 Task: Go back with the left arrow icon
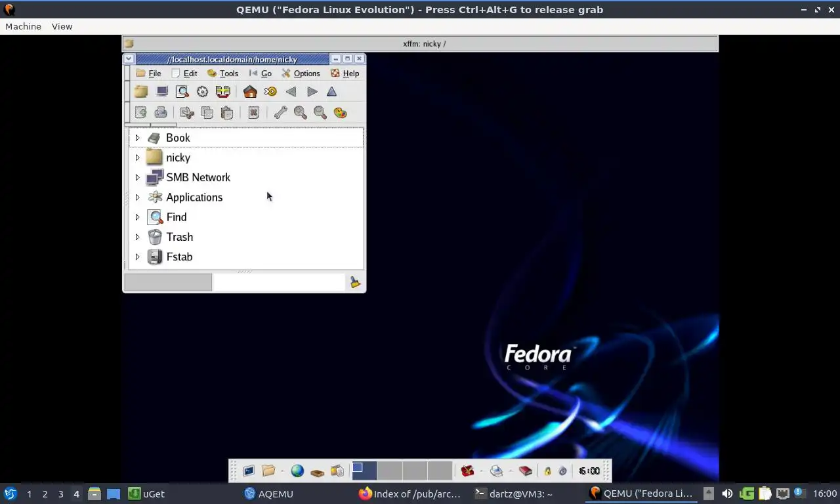click(291, 92)
